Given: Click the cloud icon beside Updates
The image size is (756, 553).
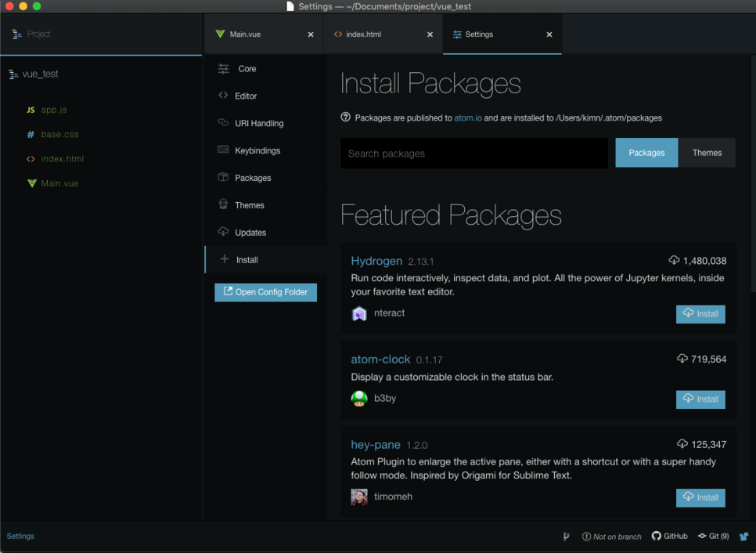Looking at the screenshot, I should (x=223, y=231).
